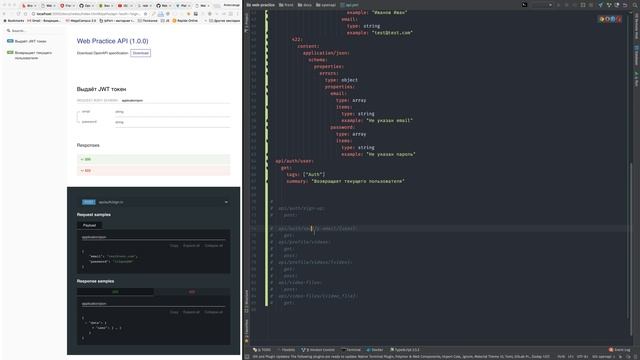The height and width of the screenshot is (360, 640).
Task: Go back with the browser back arrow
Action: (x=5, y=13)
